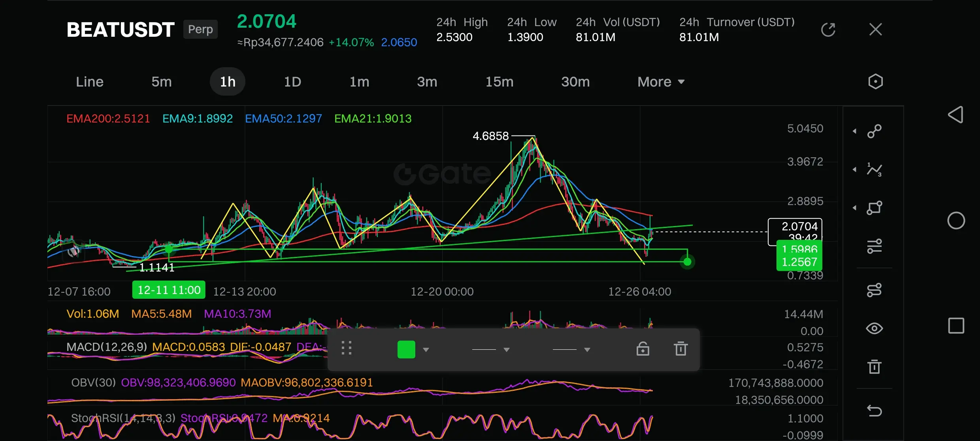Switch to the 1D timeframe tab
This screenshot has width=980, height=441.
click(292, 82)
